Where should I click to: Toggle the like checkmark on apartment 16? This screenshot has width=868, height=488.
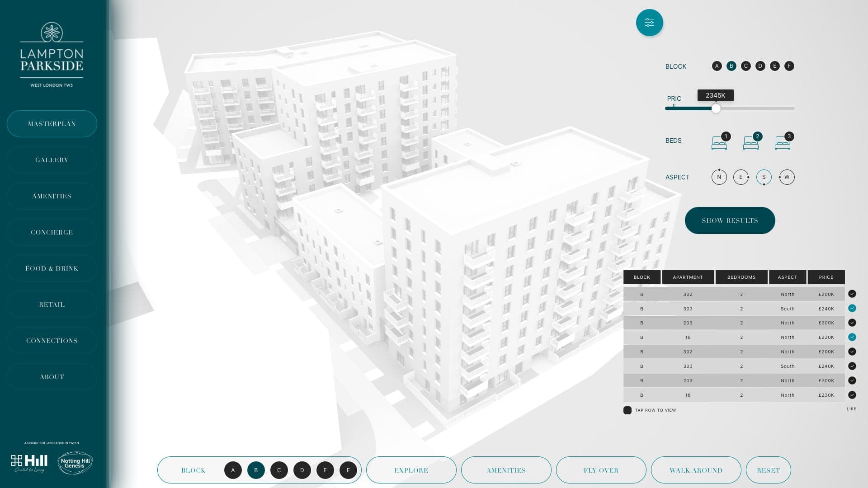(853, 337)
